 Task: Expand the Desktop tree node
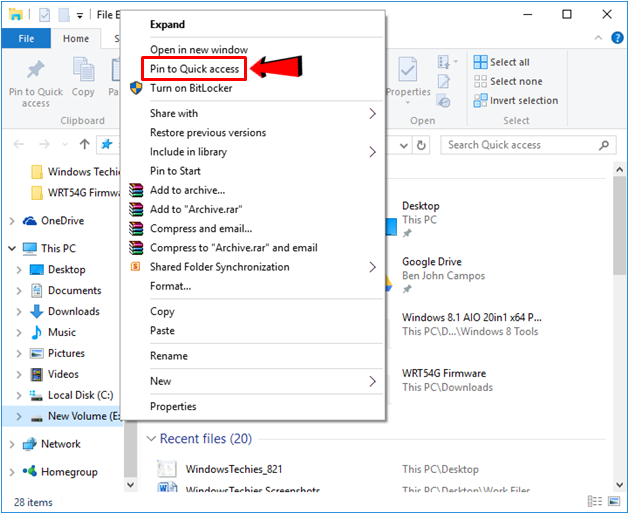click(x=19, y=270)
